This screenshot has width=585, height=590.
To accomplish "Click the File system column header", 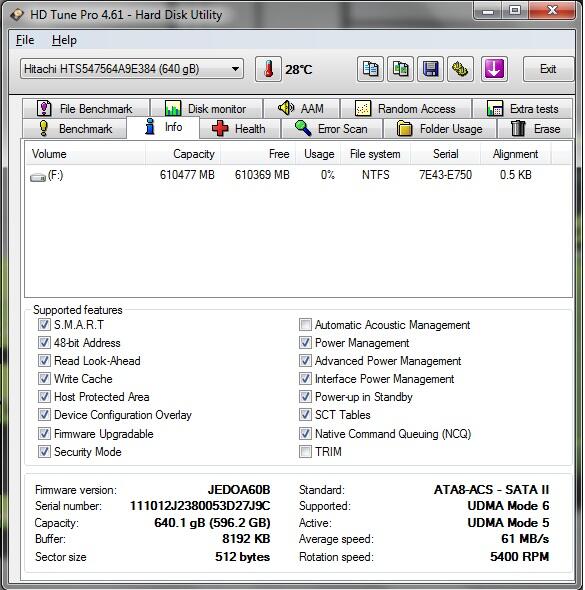I will tap(375, 154).
